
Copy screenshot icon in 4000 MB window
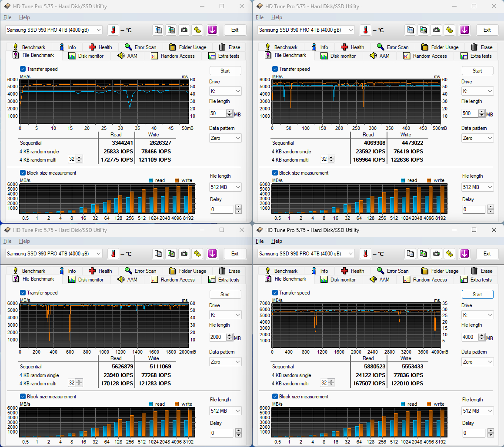(x=424, y=254)
